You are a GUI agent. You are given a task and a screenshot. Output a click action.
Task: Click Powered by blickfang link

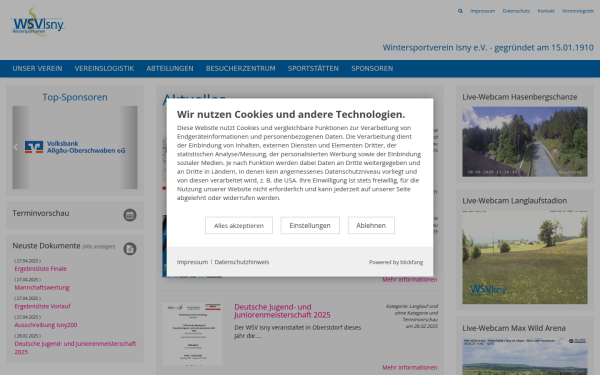point(396,262)
